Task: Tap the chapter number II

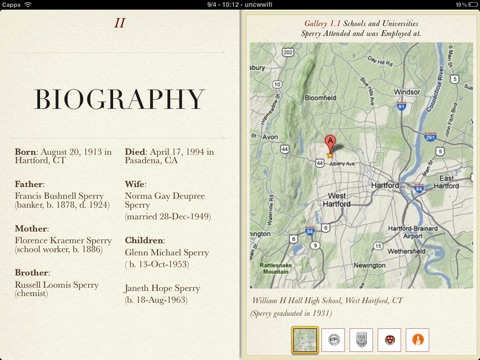Action: tap(119, 23)
